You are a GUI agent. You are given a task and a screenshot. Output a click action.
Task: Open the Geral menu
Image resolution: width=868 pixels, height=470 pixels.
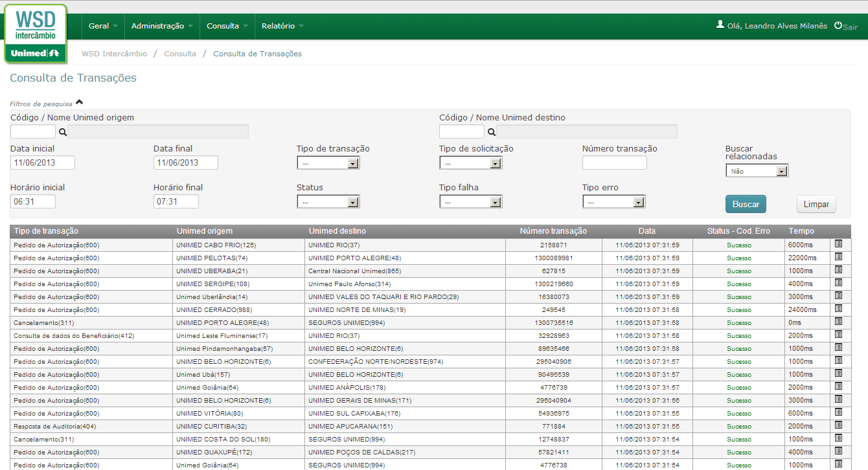(x=103, y=26)
